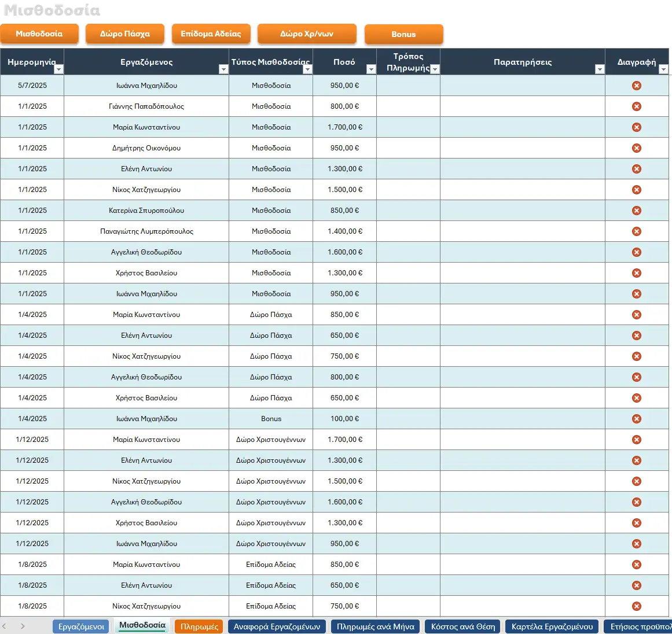The height and width of the screenshot is (634, 672).
Task: Open the Παρατηρήσεις column filter dropdown
Action: point(600,69)
